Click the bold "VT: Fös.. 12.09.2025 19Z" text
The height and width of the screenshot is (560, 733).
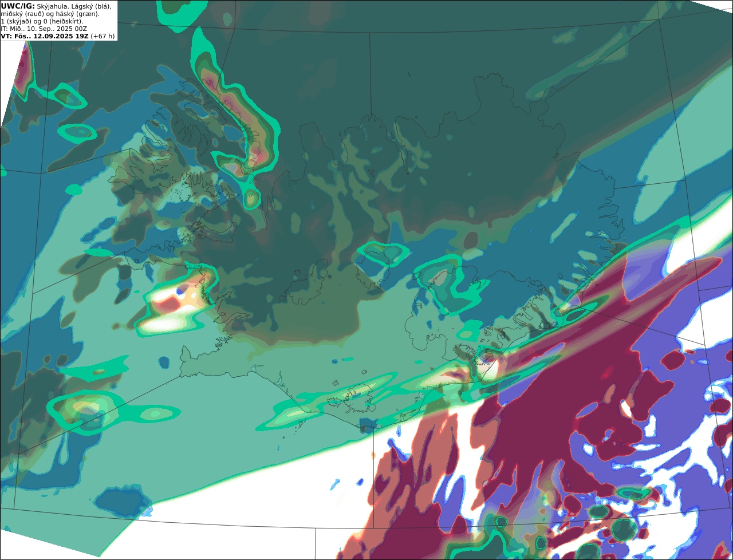[x=45, y=36]
